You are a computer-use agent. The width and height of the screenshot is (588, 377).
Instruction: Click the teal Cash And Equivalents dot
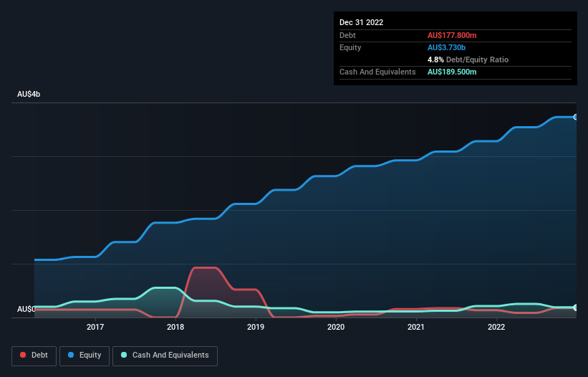[124, 355]
